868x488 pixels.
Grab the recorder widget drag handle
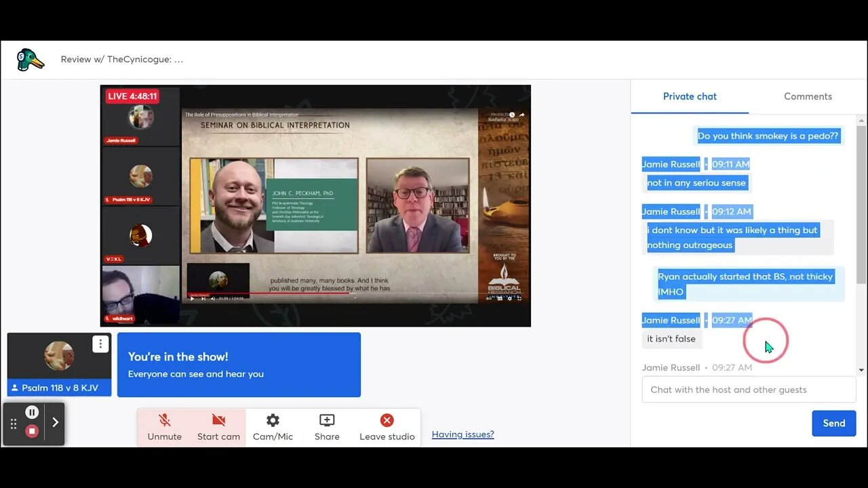(x=13, y=424)
